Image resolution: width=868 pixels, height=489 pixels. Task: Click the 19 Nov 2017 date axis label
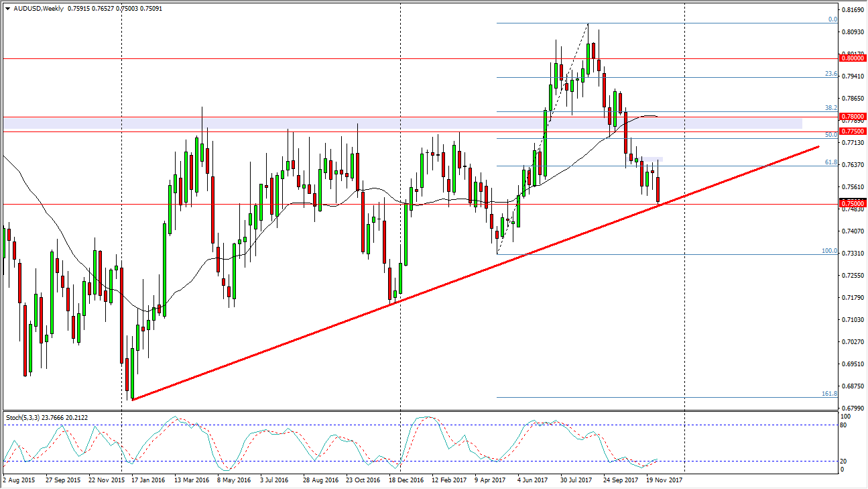(664, 480)
